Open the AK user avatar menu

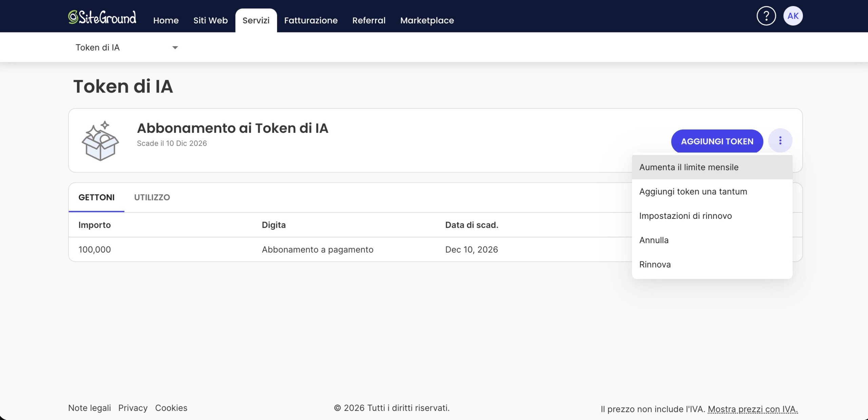pos(793,16)
